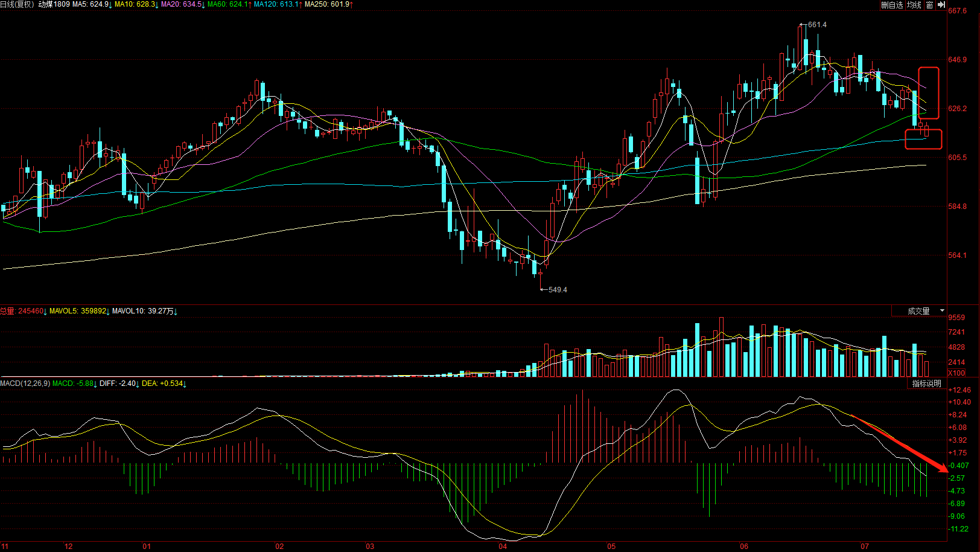The height and width of the screenshot is (552, 980).
Task: Click the 12 month label on time axis
Action: point(69,547)
